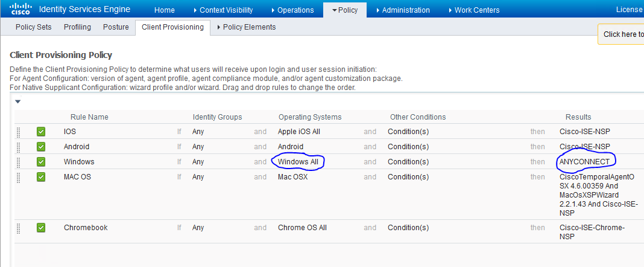Open the Operations menu
The width and height of the screenshot is (644, 267).
coord(292,10)
